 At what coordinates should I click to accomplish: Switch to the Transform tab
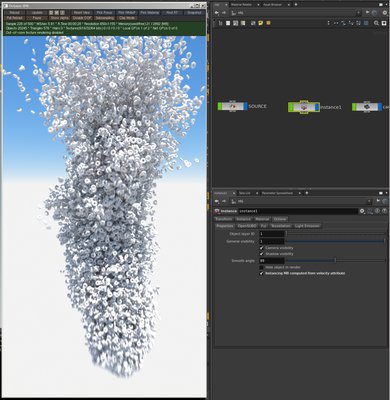point(224,219)
